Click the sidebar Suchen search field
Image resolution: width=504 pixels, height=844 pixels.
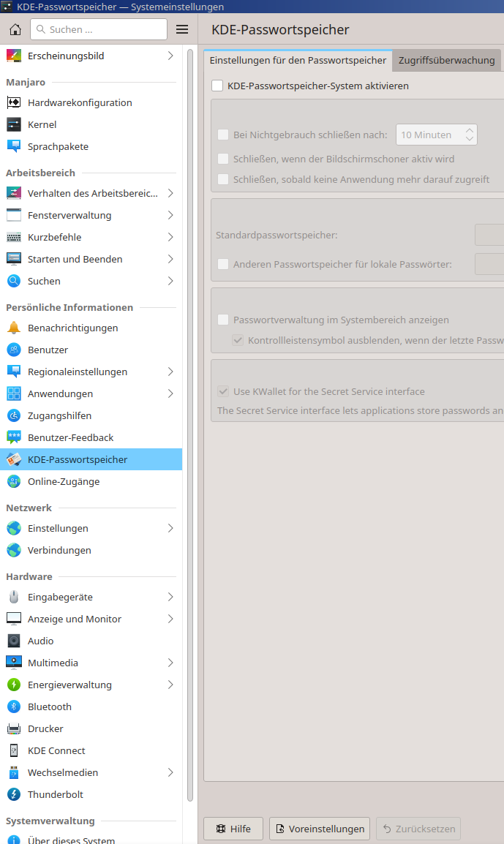point(99,29)
